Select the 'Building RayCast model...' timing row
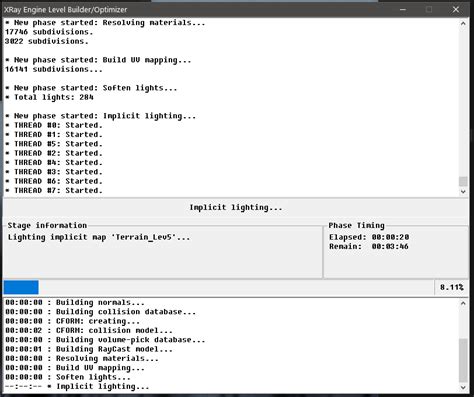 point(89,349)
